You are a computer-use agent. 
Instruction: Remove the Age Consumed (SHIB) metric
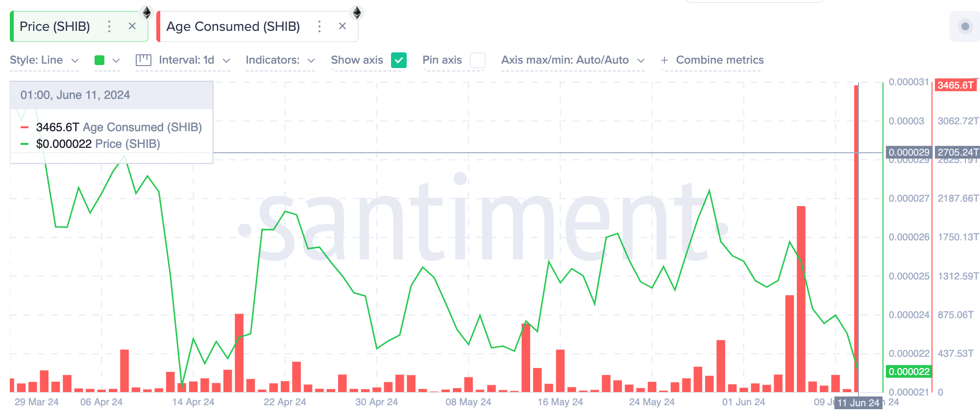(x=343, y=26)
